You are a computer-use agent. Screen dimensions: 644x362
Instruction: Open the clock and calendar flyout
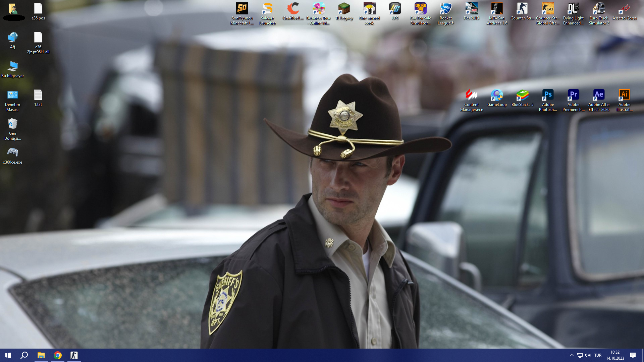click(615, 355)
